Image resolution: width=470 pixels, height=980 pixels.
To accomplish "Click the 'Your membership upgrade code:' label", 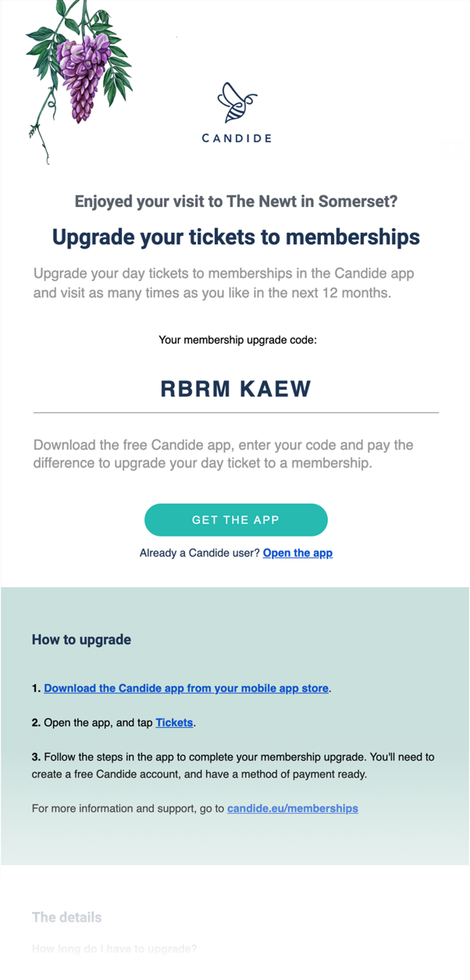I will [235, 340].
